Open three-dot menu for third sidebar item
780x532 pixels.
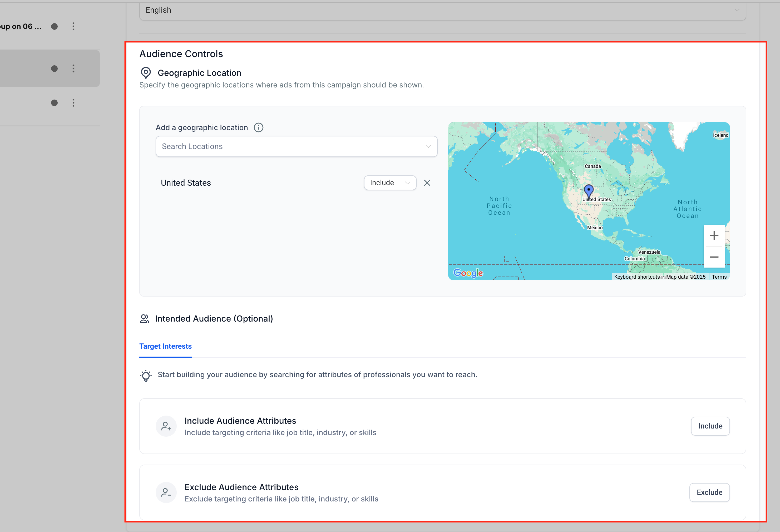coord(73,103)
